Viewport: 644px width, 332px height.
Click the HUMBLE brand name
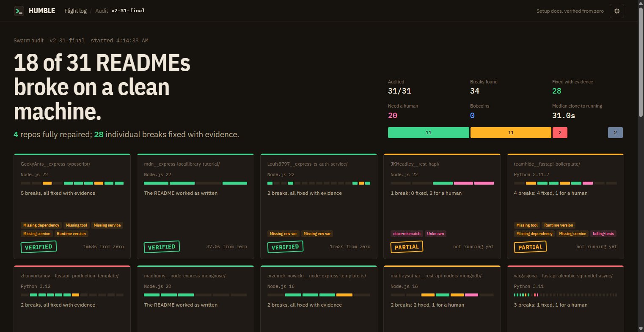(42, 11)
